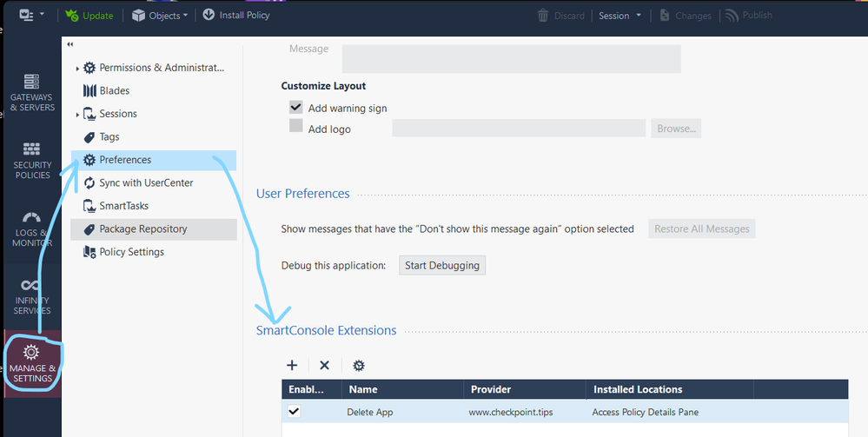Open Infinity Services view
This screenshot has width=868, height=437.
pos(31,295)
